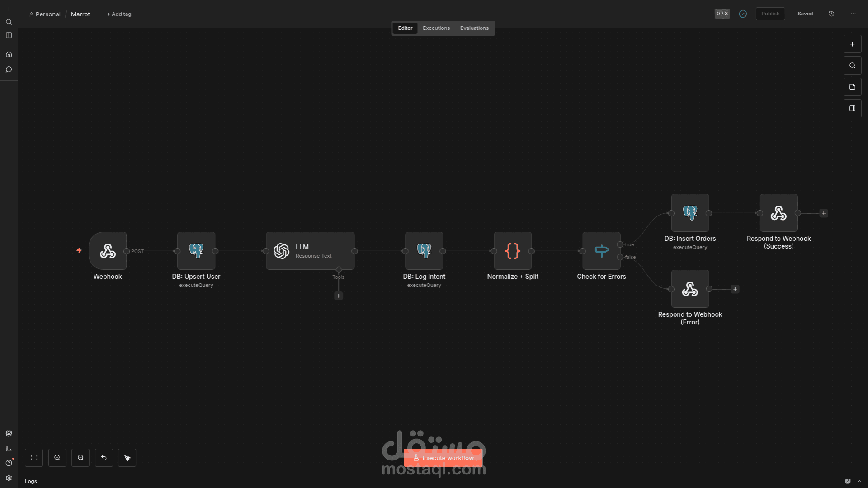This screenshot has height=488, width=868.
Task: Switch to the Evaluations tab
Action: (x=474, y=28)
